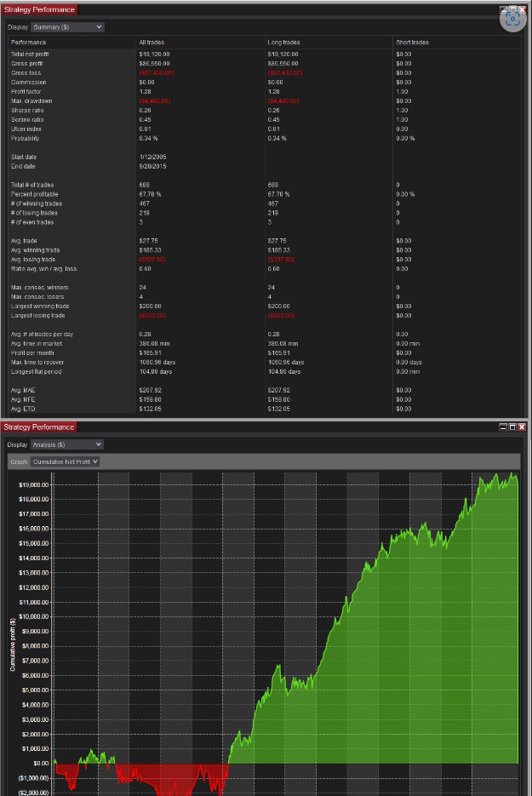Select the Percent profitable row label
The image size is (532, 796).
pyautogui.click(x=33, y=194)
